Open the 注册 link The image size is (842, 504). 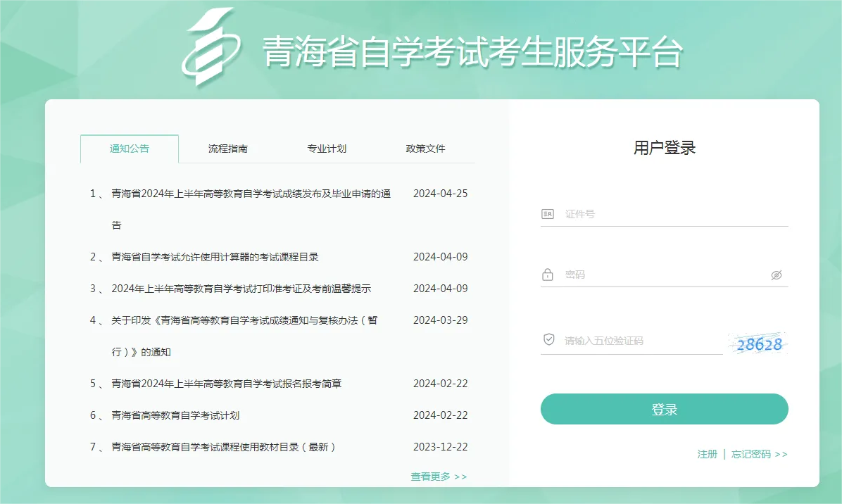tap(707, 454)
